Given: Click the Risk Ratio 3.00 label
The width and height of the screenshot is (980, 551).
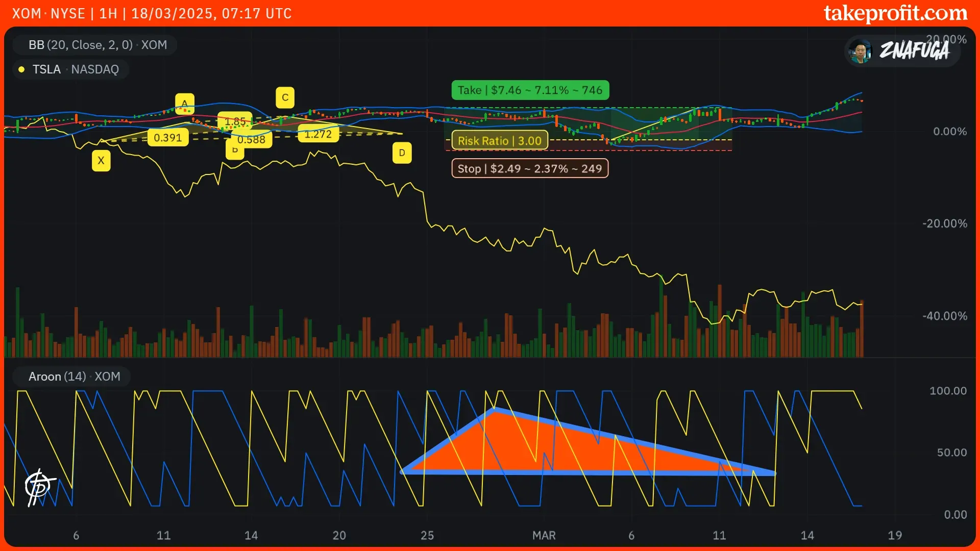Looking at the screenshot, I should (x=499, y=141).
